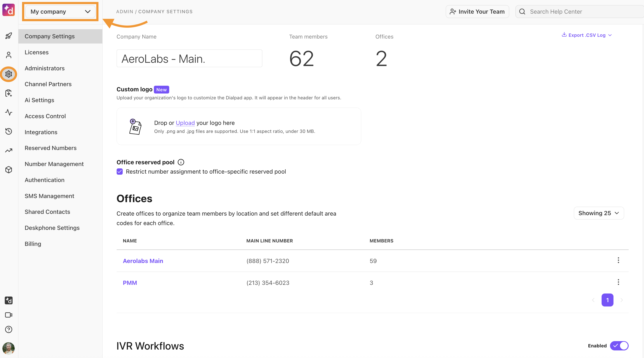
Task: Open options menu for Aerolabs Main office
Action: pyautogui.click(x=618, y=260)
